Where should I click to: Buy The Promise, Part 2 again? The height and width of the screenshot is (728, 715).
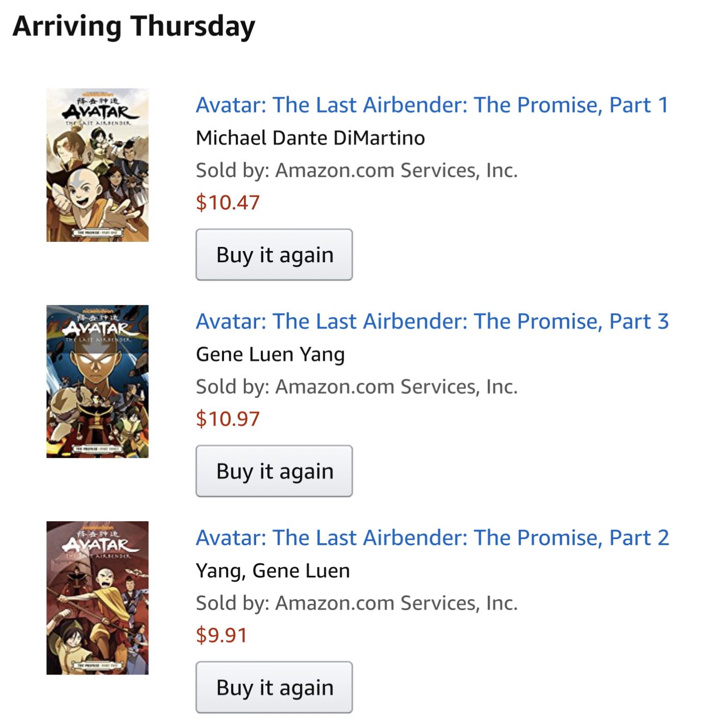click(274, 687)
